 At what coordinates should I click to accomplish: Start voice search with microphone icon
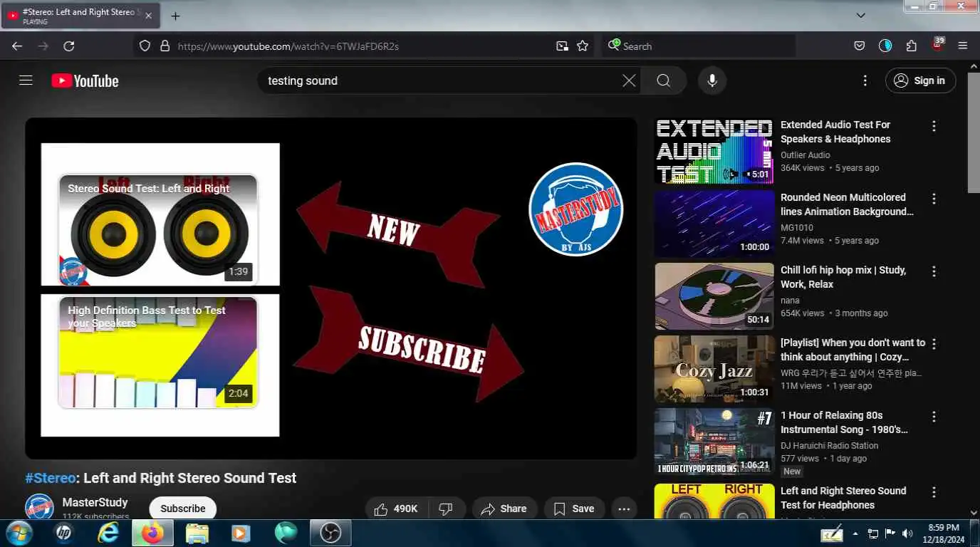pos(712,80)
